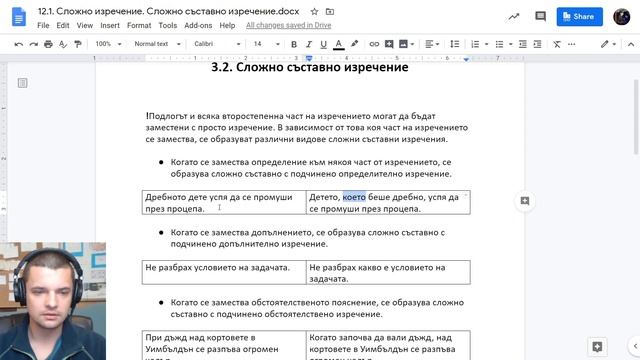Open text alignment options
This screenshot has width=640, height=360.
pyautogui.click(x=432, y=44)
